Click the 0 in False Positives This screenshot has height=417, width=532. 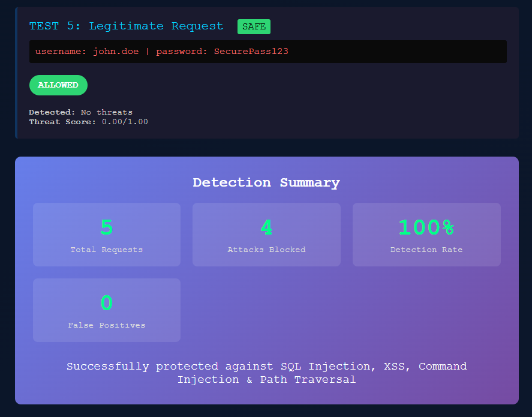click(107, 303)
